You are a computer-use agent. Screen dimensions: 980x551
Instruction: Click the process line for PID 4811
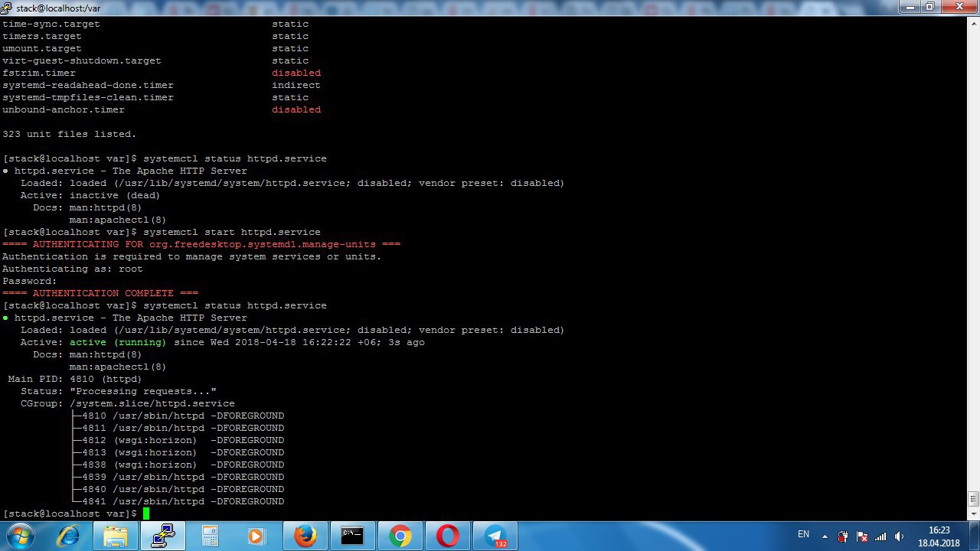point(178,428)
